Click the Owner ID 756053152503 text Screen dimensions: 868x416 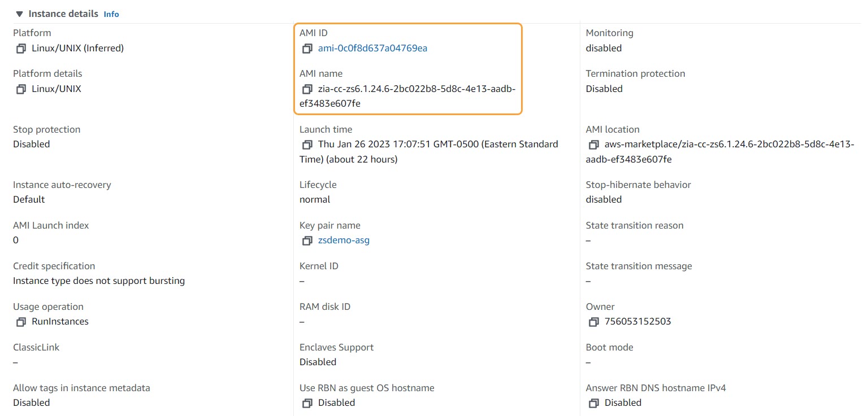click(637, 322)
